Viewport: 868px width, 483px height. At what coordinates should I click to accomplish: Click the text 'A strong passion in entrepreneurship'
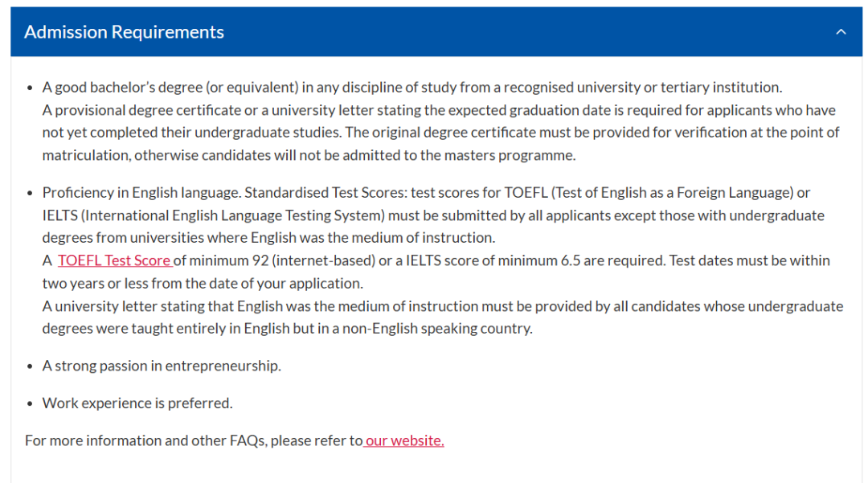(162, 366)
